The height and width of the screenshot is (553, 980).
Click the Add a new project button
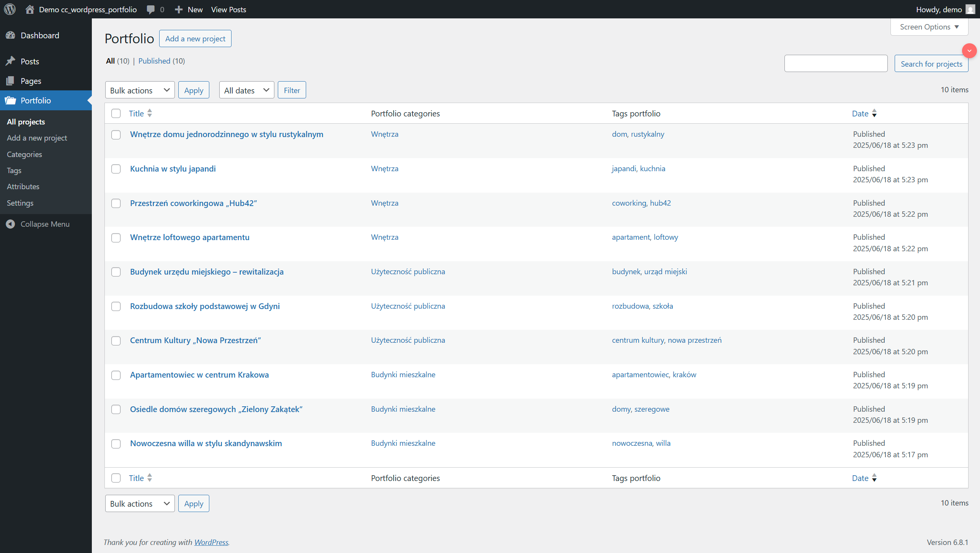coord(195,38)
